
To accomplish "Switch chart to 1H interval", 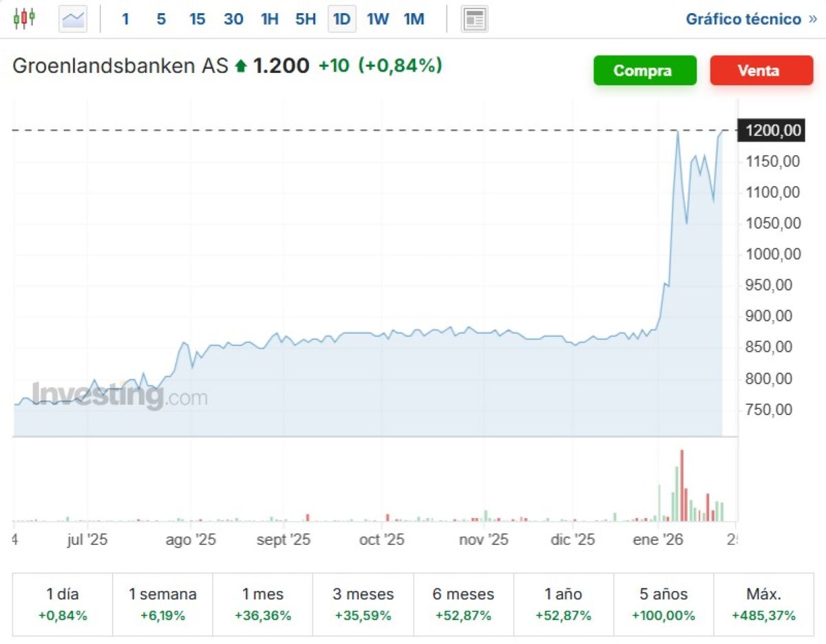I will pos(269,19).
